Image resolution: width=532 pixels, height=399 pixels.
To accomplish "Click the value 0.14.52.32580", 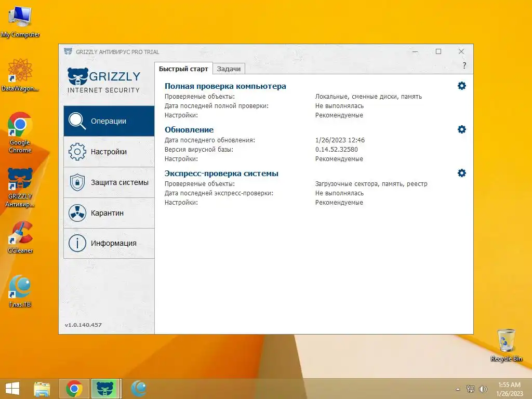I will click(x=336, y=149).
